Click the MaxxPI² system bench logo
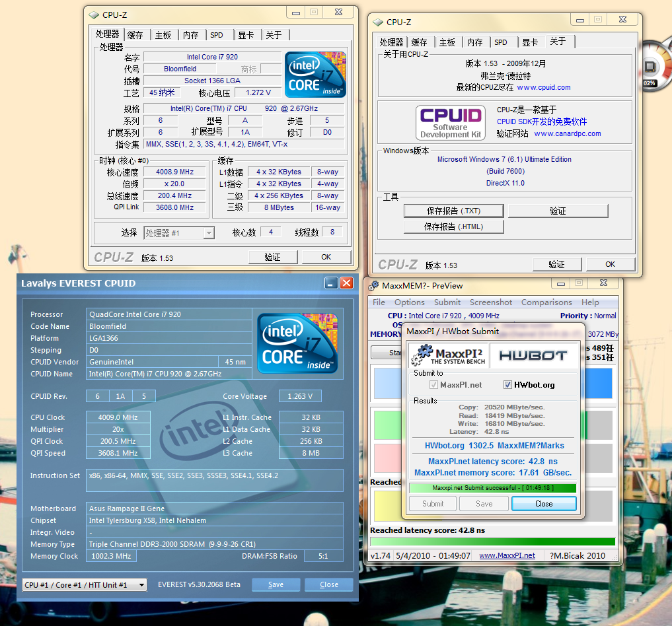The width and height of the screenshot is (672, 626). 448,355
